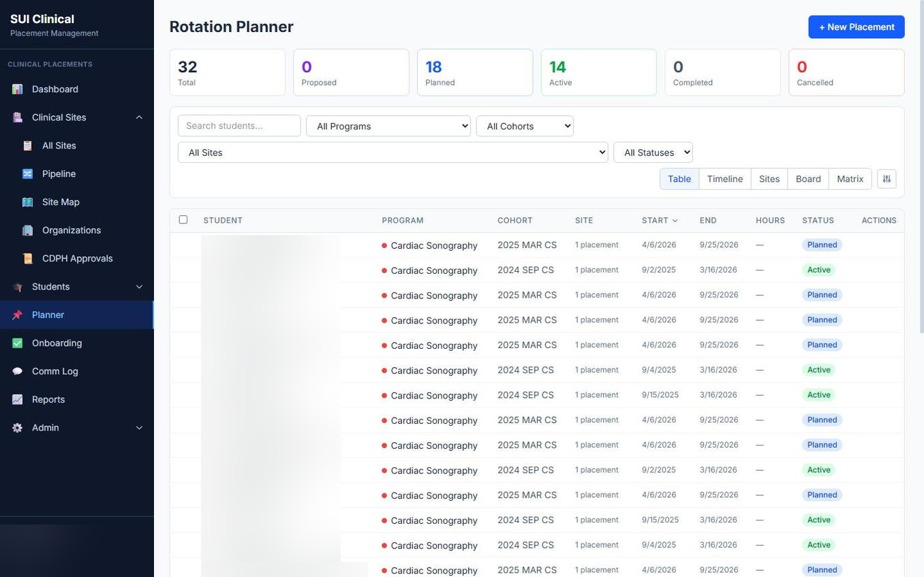The height and width of the screenshot is (577, 924).
Task: Open the All Programs dropdown
Action: [x=387, y=126]
